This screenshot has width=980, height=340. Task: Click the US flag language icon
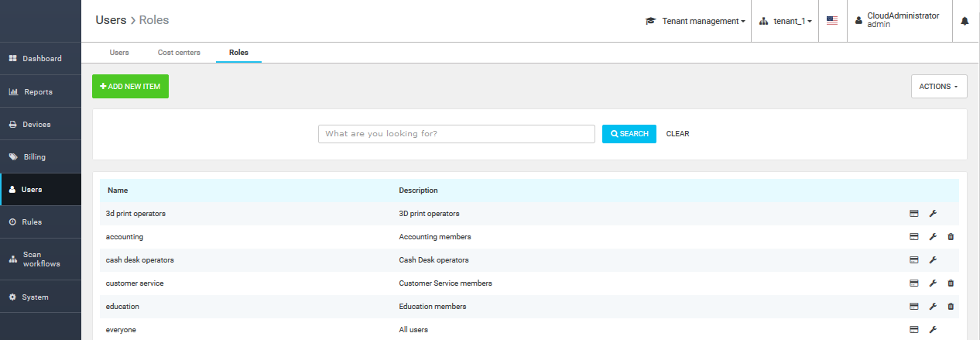[x=832, y=21]
